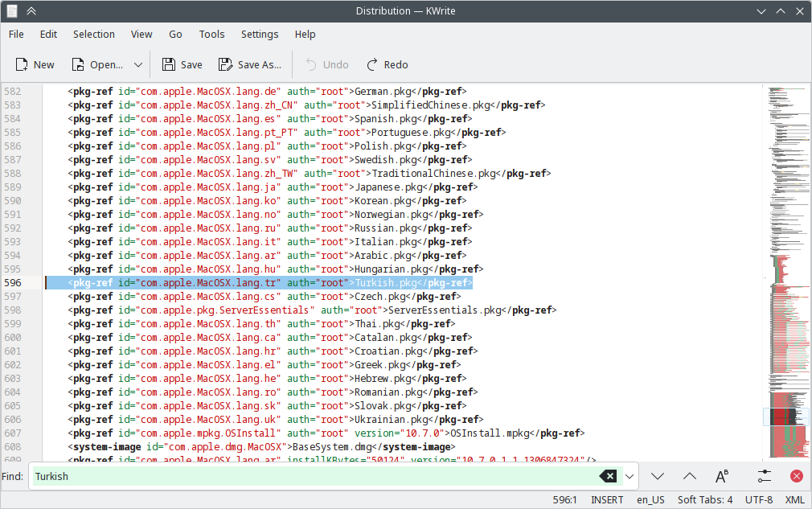Open the Soft Tabs: 4 indentation menu
812x509 pixels.
pos(705,500)
